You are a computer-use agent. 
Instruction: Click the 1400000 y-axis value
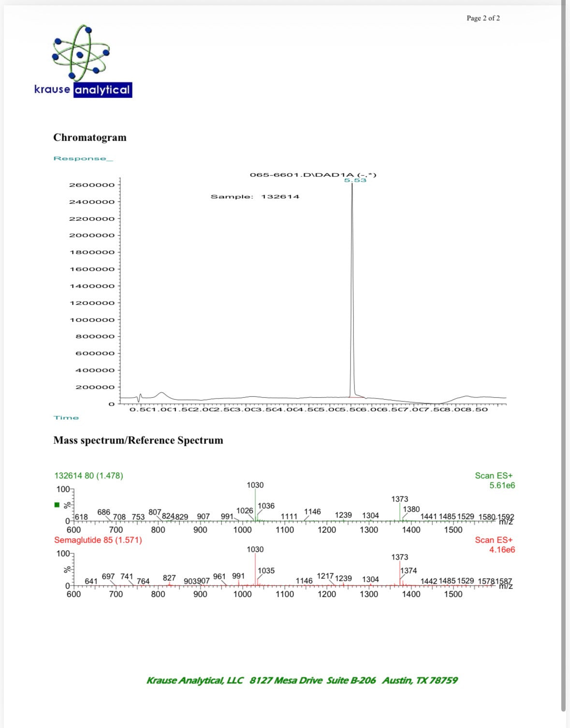92,286
